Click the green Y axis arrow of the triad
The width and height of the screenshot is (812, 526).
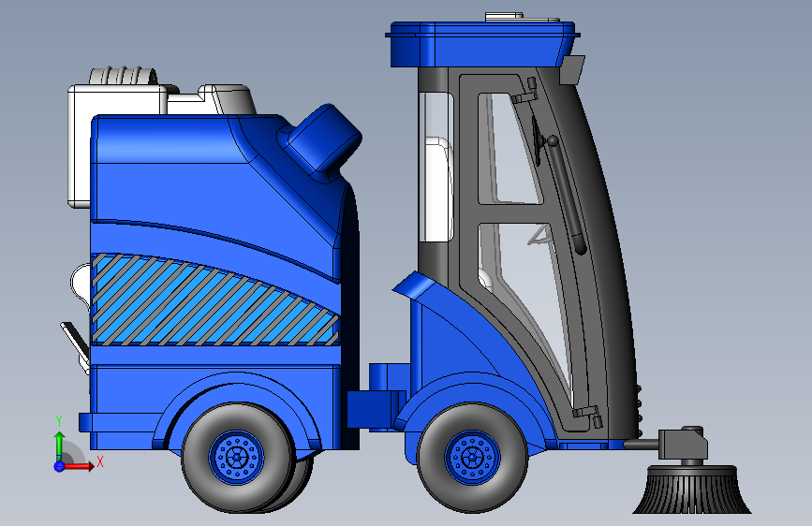[60, 446]
